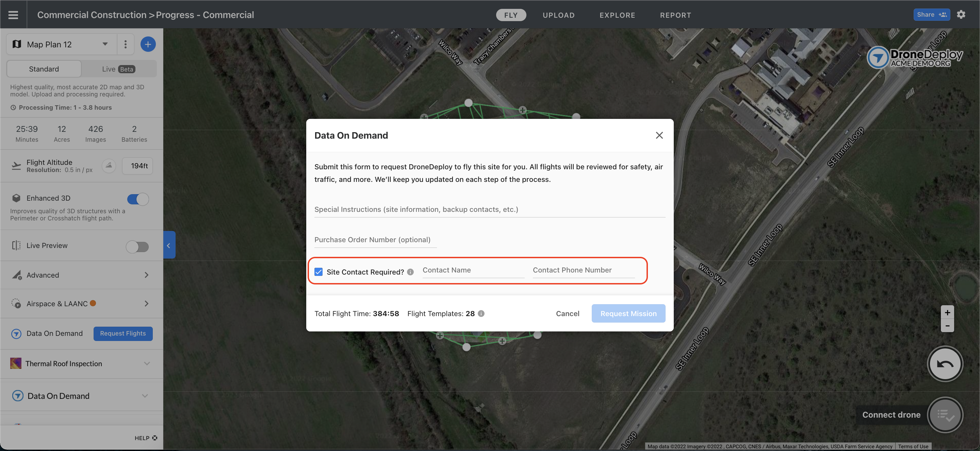Click the Request Mission button

point(628,313)
